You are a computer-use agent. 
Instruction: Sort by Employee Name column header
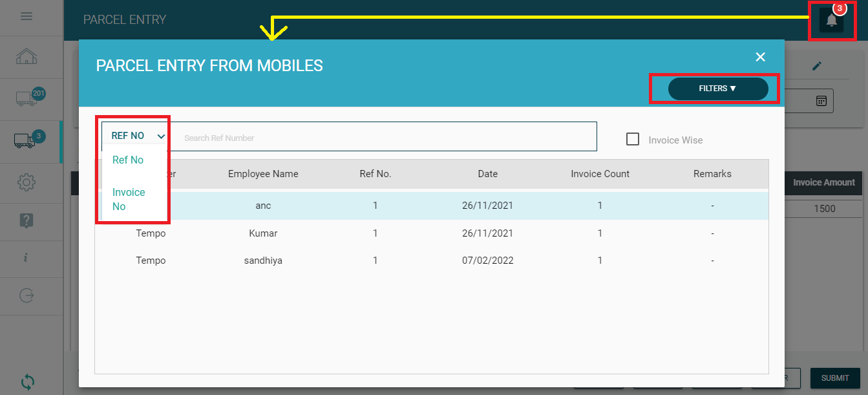[263, 174]
